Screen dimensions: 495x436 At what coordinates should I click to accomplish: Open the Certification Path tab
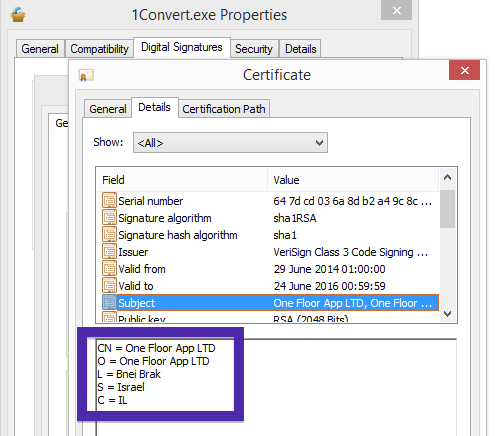click(x=224, y=109)
